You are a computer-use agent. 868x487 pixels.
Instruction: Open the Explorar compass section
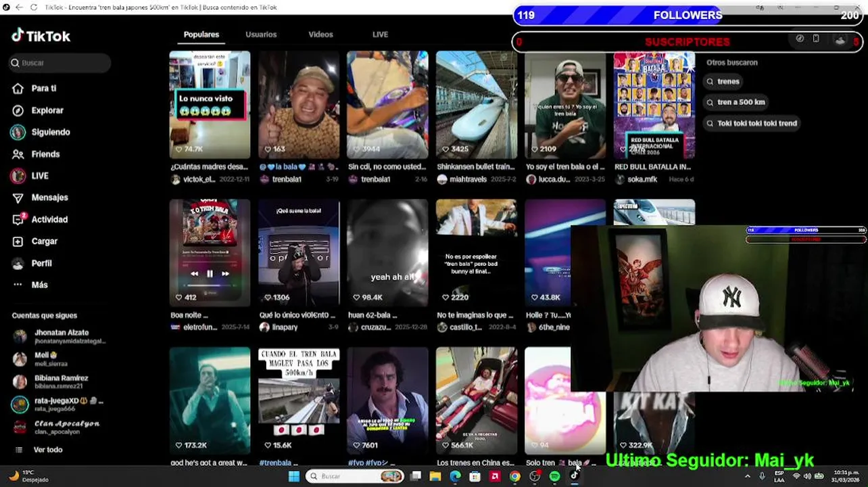38,110
